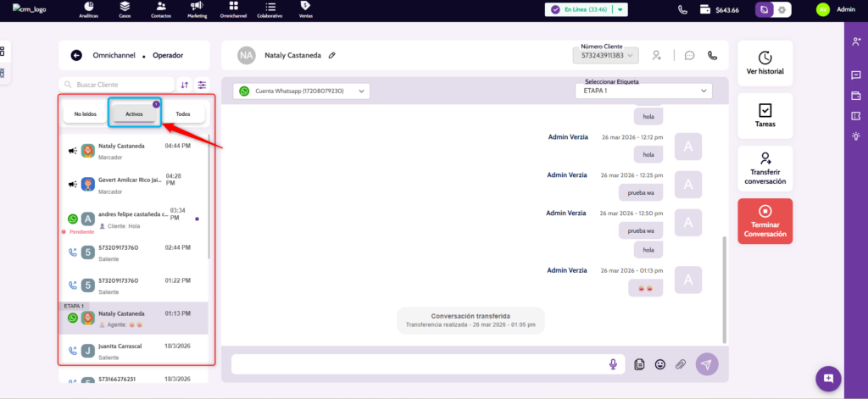868x399 pixels.
Task: Switch to the Todos tab
Action: [183, 114]
